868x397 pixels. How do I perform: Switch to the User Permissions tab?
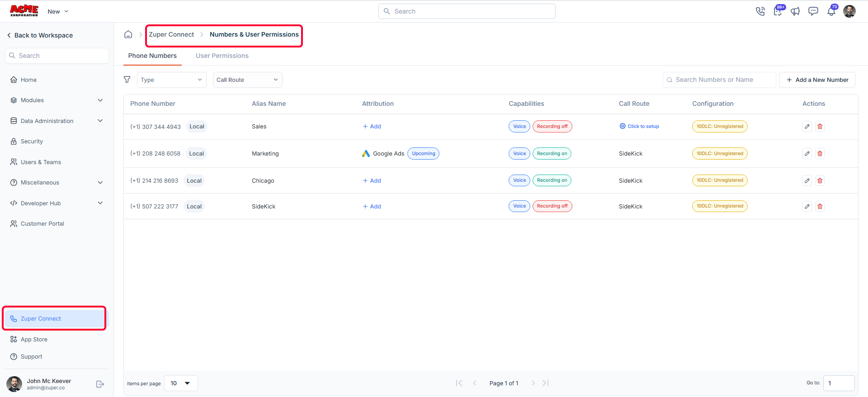click(x=222, y=56)
